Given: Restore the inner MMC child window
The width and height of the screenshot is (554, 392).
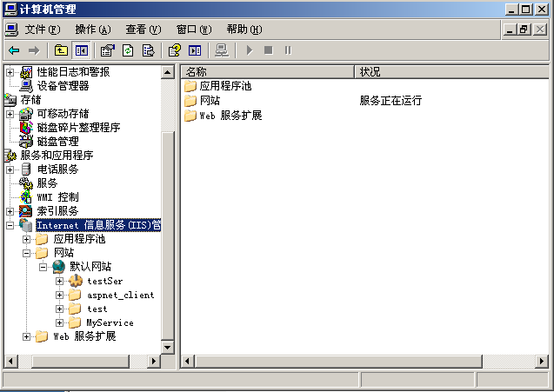Looking at the screenshot, I should pos(524,30).
